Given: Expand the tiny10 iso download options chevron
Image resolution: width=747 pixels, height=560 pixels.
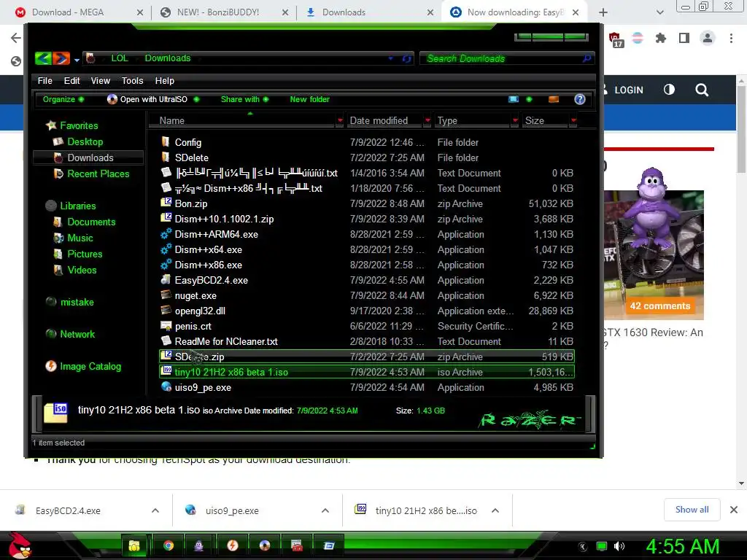Looking at the screenshot, I should tap(495, 510).
